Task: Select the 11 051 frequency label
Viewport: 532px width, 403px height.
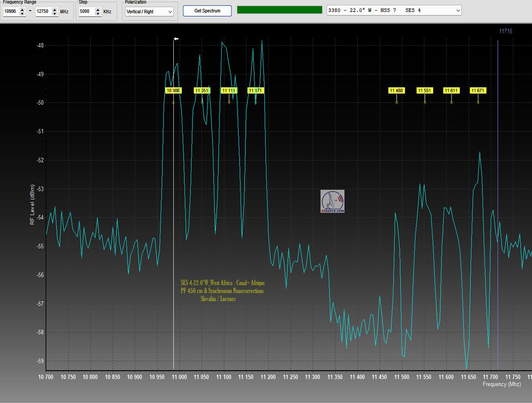Action: (x=202, y=90)
